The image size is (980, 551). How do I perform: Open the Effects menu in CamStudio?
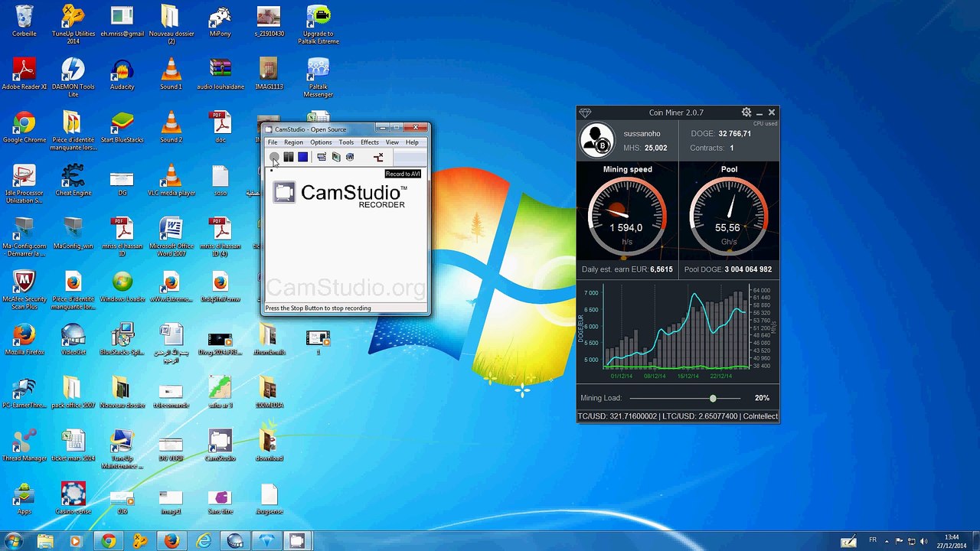(x=370, y=142)
